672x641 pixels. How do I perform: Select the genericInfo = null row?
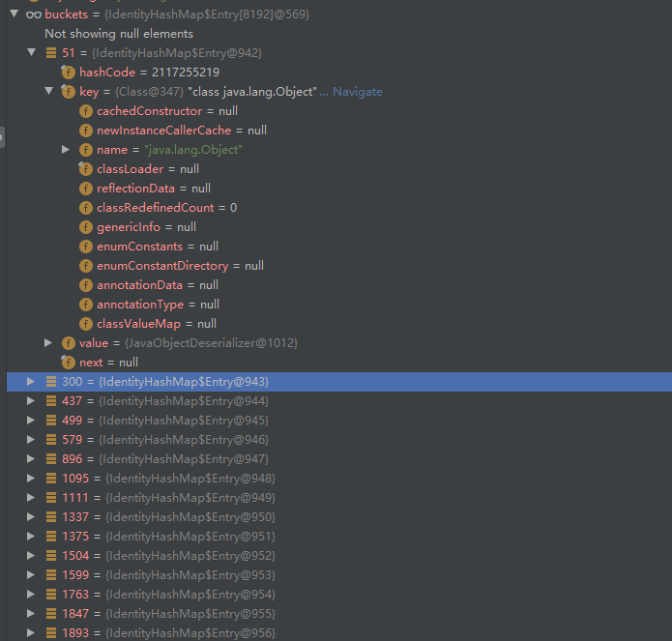339,226
